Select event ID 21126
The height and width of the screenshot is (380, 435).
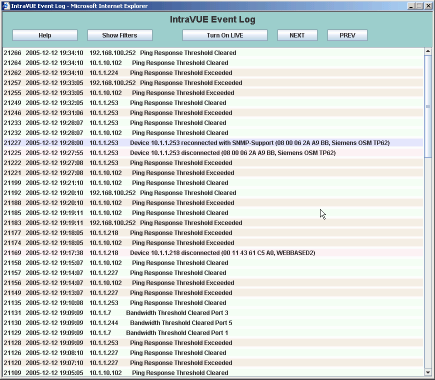point(12,353)
